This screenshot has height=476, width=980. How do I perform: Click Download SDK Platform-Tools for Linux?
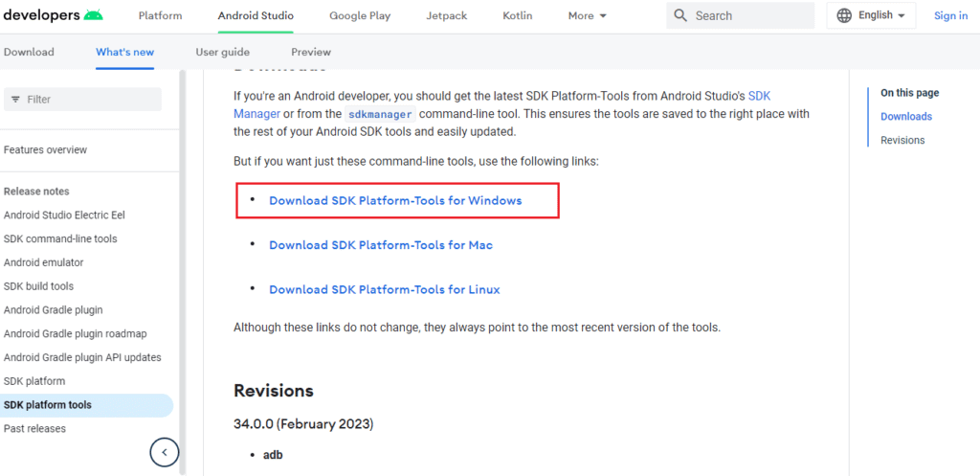385,289
